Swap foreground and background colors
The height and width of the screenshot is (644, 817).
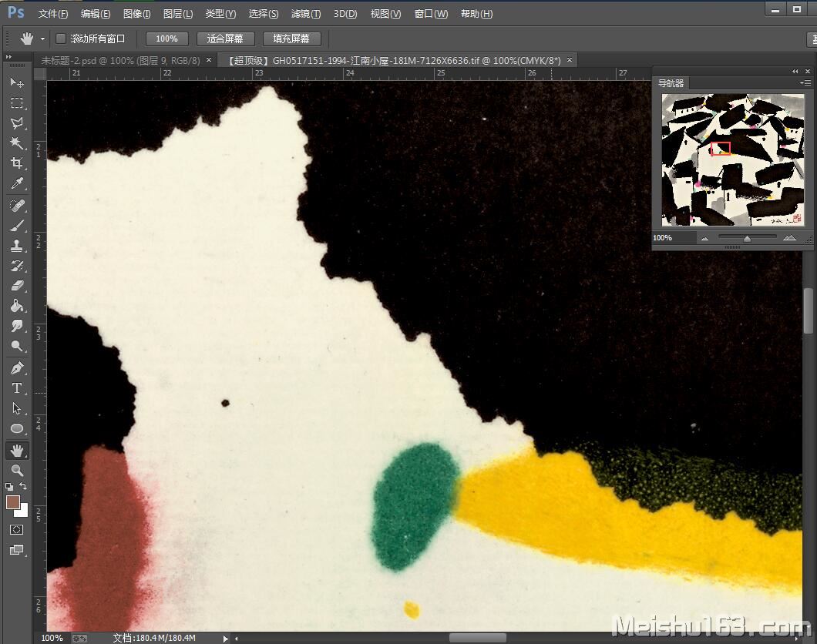click(23, 486)
